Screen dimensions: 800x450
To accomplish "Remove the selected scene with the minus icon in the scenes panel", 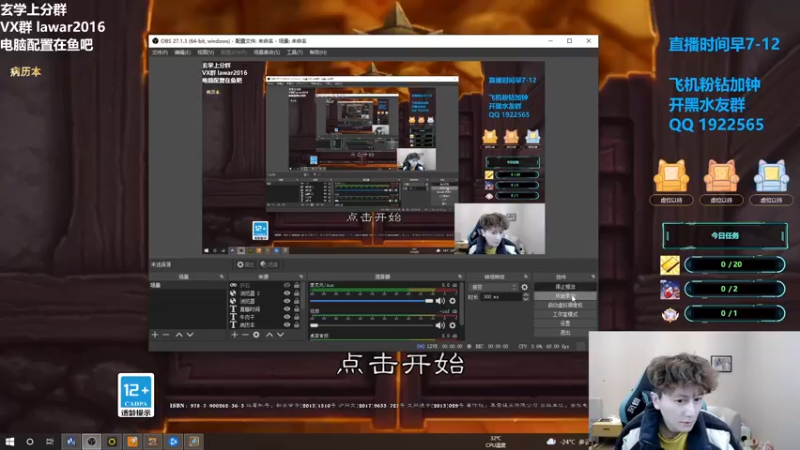I will click(x=166, y=335).
